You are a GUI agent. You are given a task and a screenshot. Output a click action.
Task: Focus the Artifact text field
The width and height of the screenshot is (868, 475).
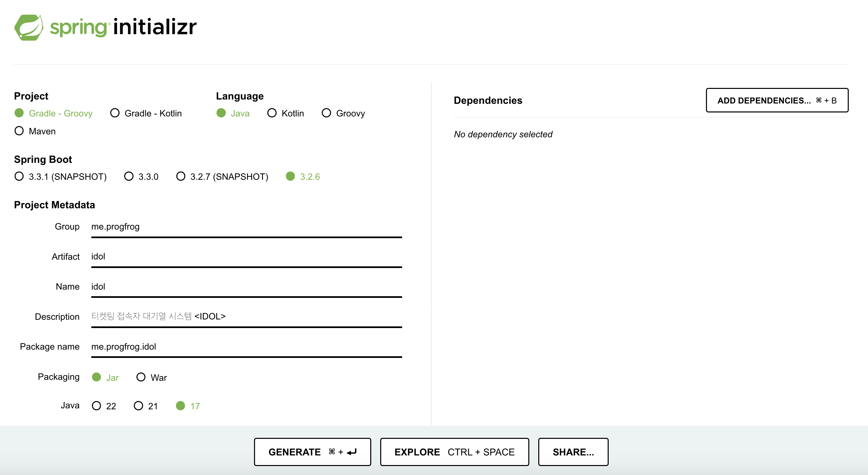246,257
